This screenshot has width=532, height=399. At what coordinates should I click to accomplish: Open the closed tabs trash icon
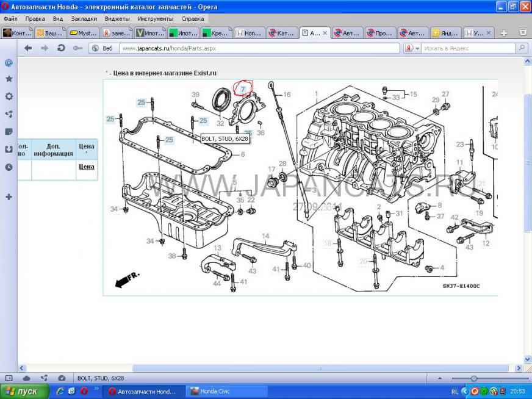click(523, 32)
